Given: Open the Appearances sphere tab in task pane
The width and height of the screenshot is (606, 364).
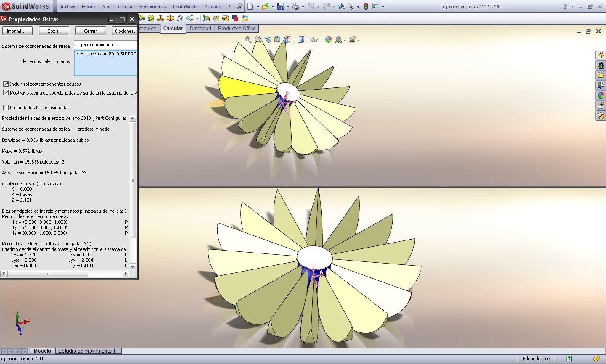Looking at the screenshot, I should 601,95.
